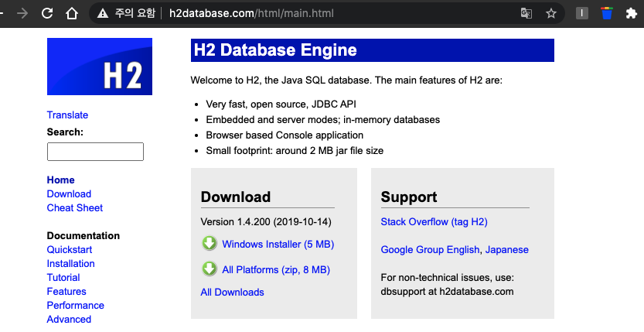644x332 pixels.
Task: Open Stack Overflow (tag H2) link
Action: pos(434,222)
